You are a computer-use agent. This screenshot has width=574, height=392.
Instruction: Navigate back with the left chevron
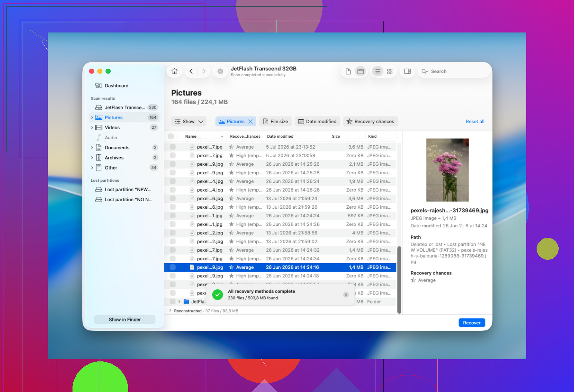tap(191, 71)
